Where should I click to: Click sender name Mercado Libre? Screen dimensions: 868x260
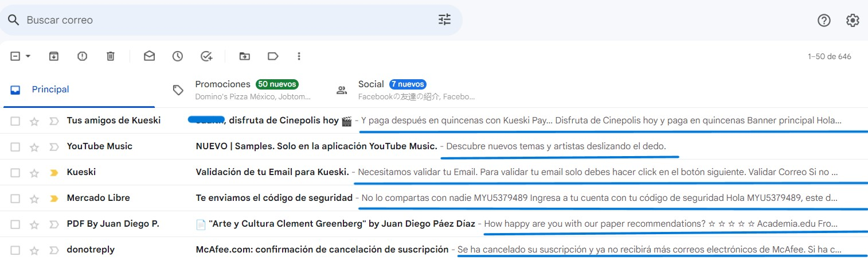(x=99, y=198)
